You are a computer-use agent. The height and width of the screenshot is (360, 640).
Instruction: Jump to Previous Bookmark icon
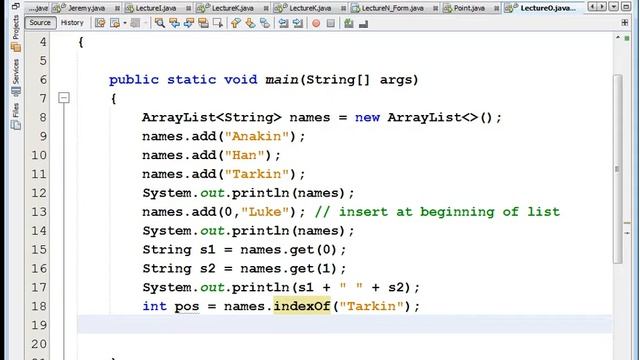236,23
